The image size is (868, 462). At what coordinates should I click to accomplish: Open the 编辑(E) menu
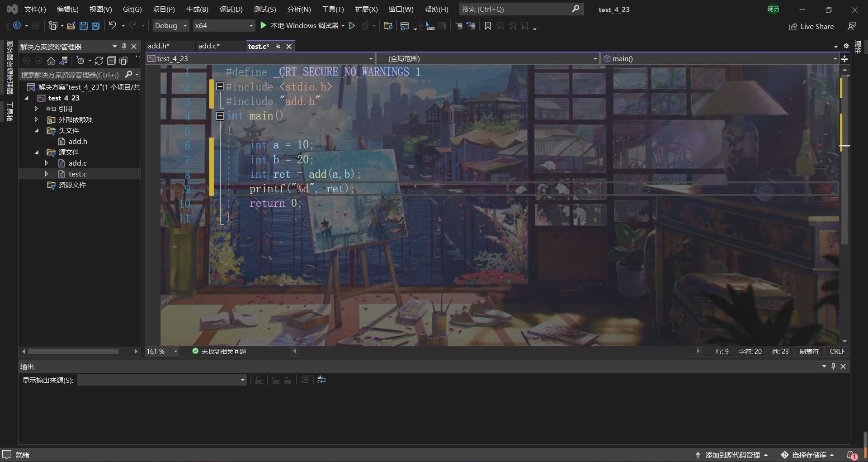tap(67, 10)
